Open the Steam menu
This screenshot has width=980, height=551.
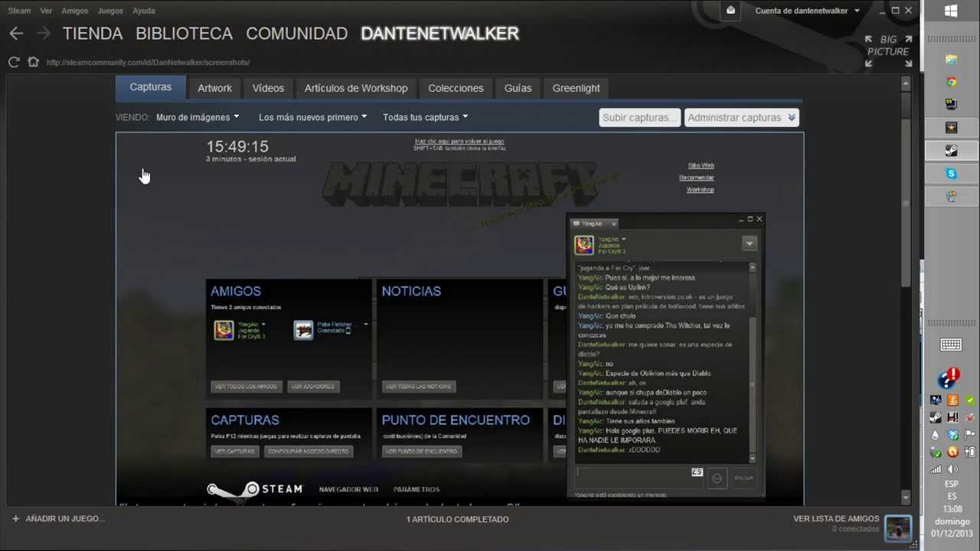[x=19, y=11]
